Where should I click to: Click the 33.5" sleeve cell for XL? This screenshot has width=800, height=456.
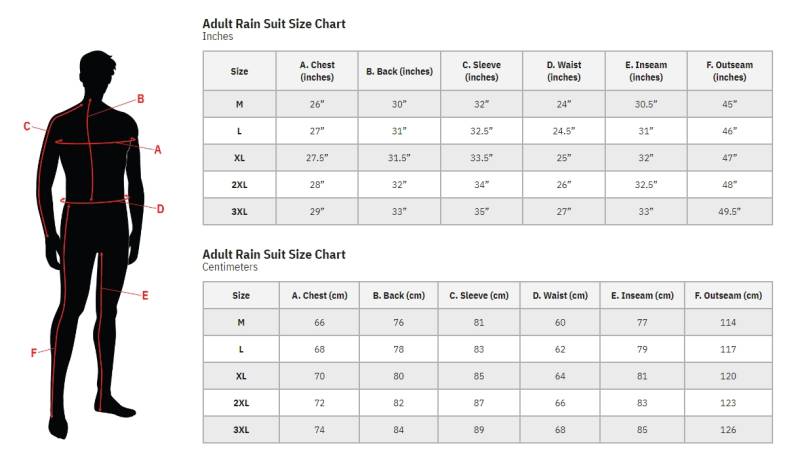481,158
